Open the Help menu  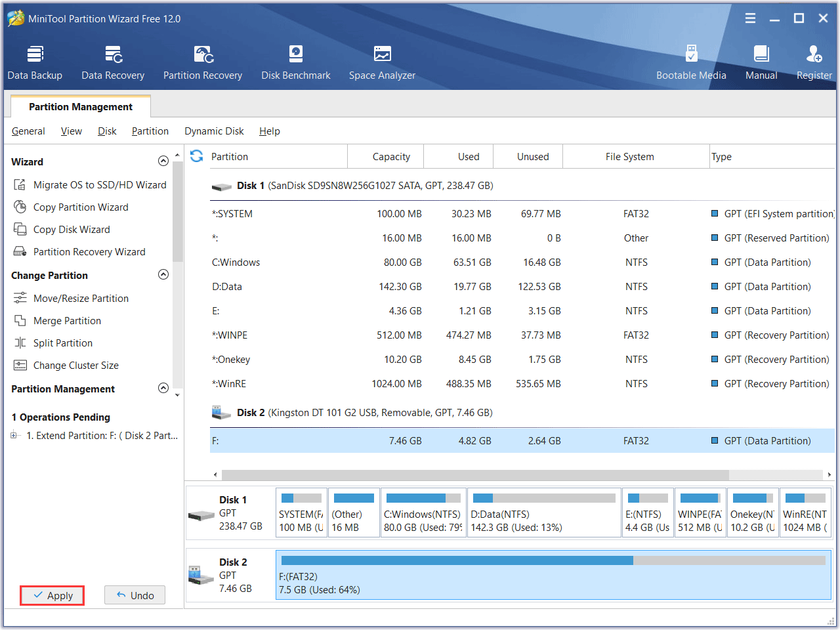point(270,131)
